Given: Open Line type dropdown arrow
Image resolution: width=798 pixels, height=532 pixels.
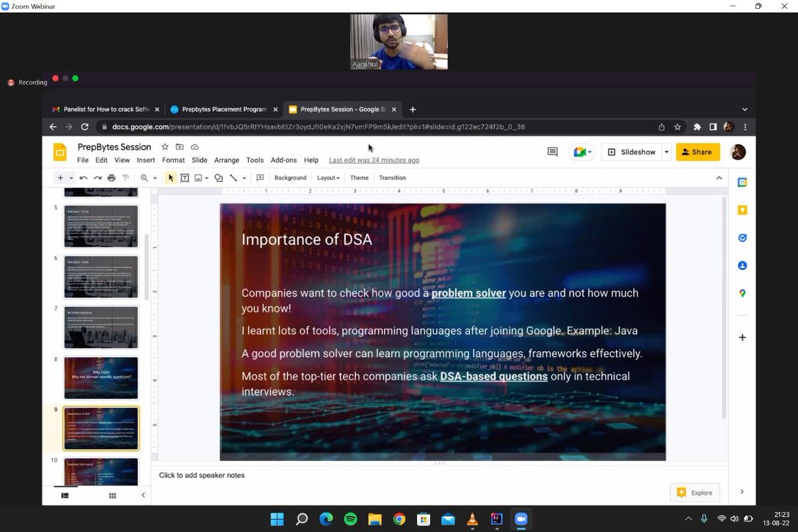Looking at the screenshot, I should 244,178.
